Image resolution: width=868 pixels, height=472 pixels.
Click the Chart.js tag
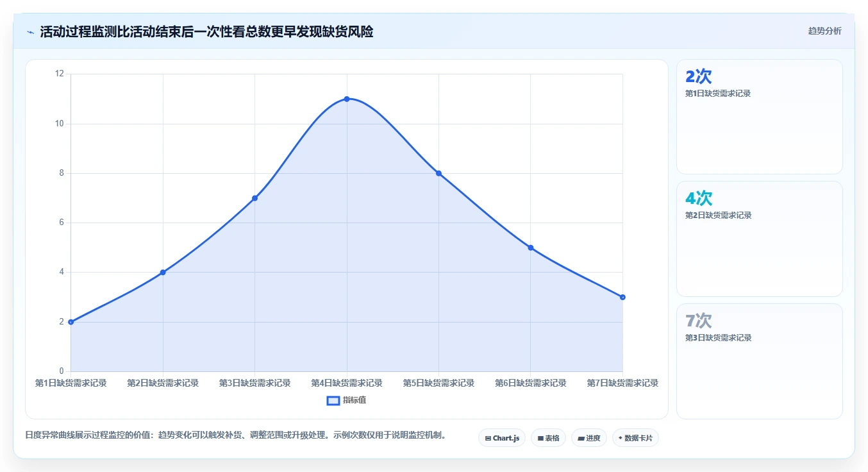[502, 438]
